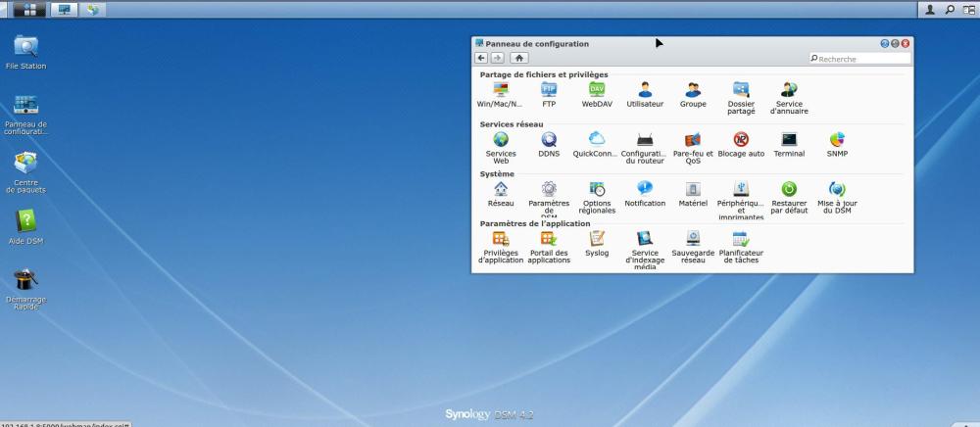This screenshot has height=427, width=980.
Task: Click the Recherche search field
Action: click(860, 59)
